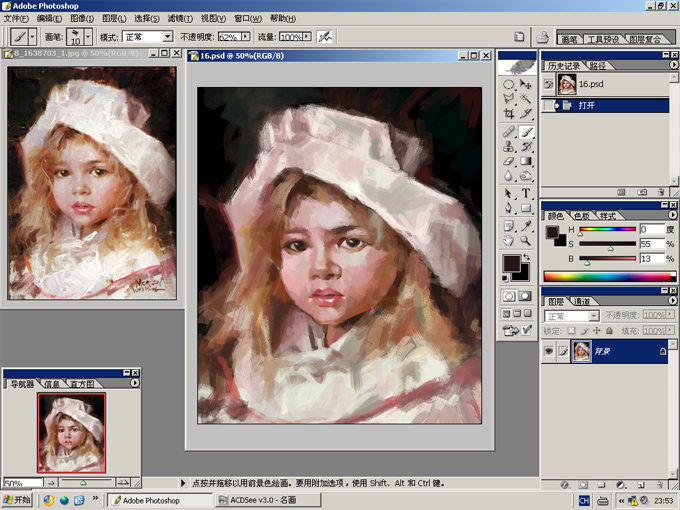Create a new layer in Layers panel

(x=641, y=485)
